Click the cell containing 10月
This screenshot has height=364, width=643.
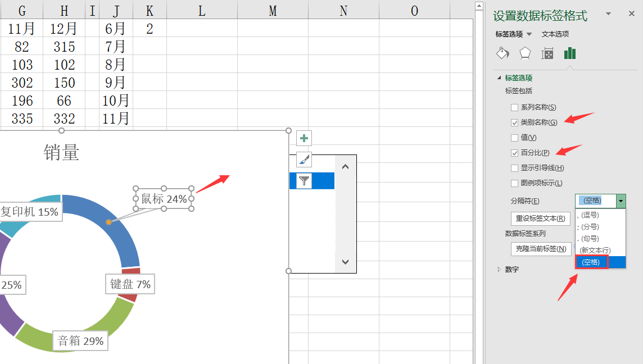(x=116, y=101)
